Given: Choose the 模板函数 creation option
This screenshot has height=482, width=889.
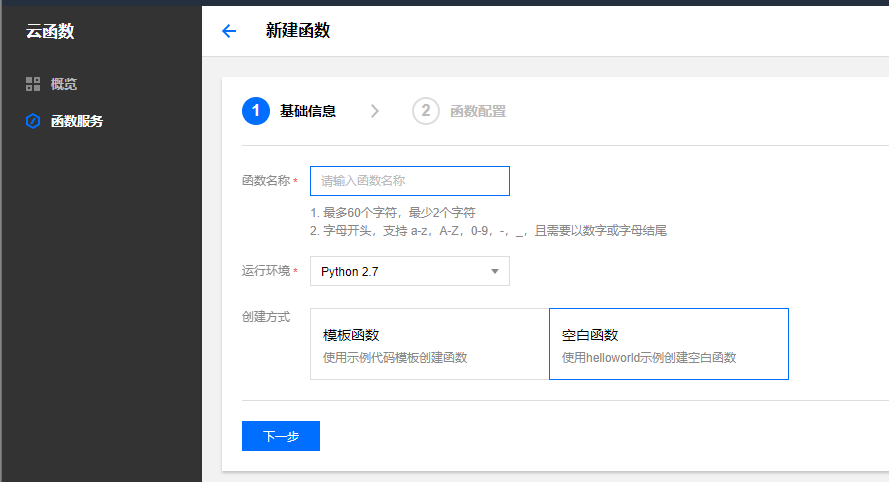Looking at the screenshot, I should pyautogui.click(x=430, y=344).
